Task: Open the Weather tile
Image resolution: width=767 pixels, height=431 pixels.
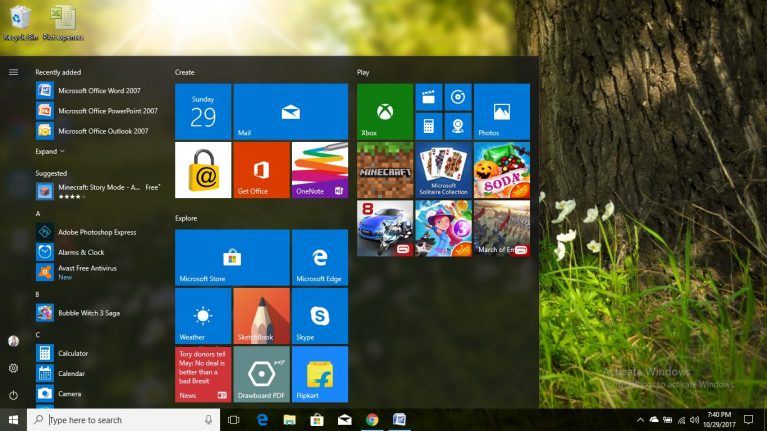Action: pos(203,316)
